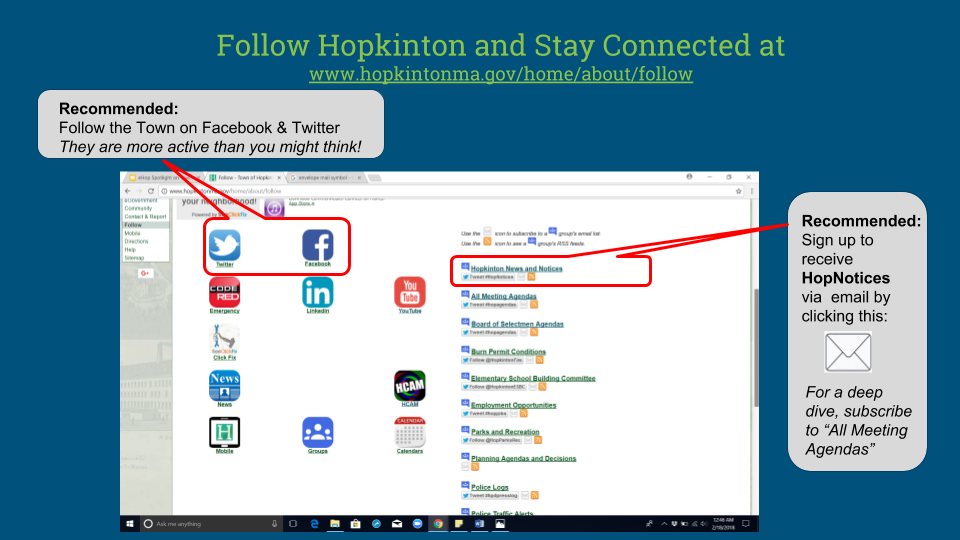The width and height of the screenshot is (960, 540).
Task: Open Planning Agendas and Decisions link
Action: [x=523, y=459]
